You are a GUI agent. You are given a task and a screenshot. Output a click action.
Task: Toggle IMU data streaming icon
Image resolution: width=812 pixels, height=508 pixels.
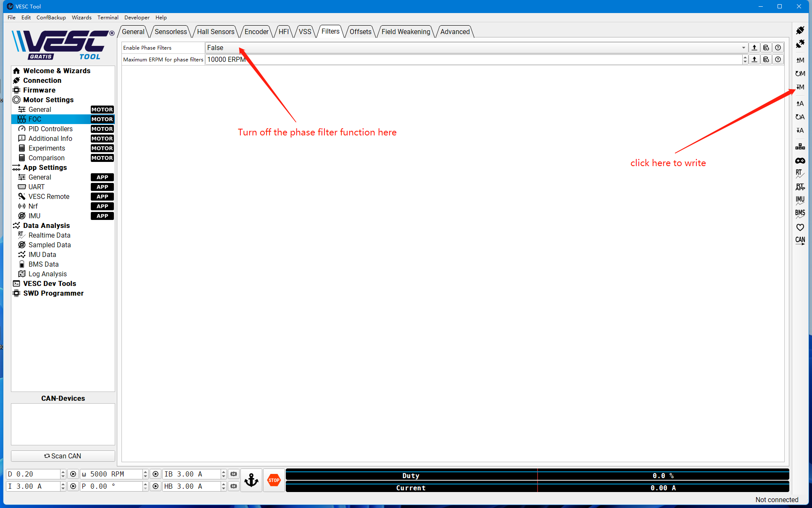tap(800, 200)
